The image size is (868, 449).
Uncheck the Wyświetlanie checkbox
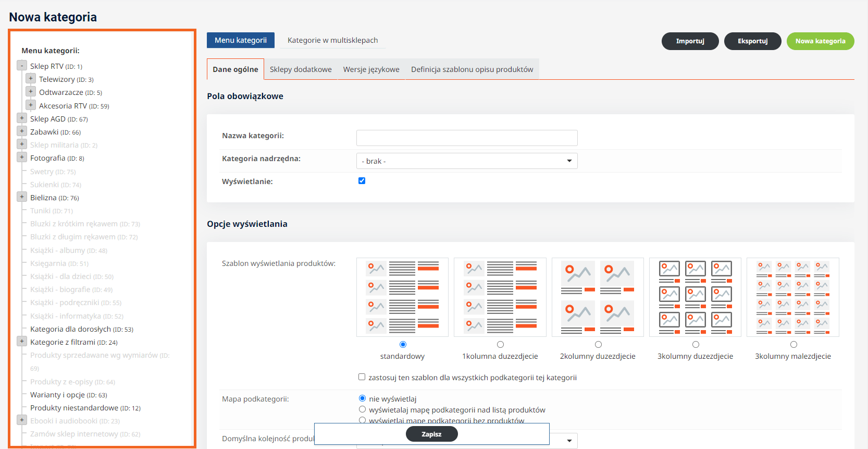(362, 181)
